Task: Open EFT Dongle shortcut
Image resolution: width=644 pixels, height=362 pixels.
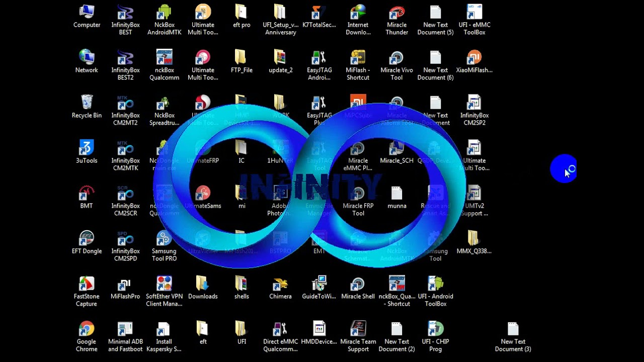Action: click(x=87, y=243)
